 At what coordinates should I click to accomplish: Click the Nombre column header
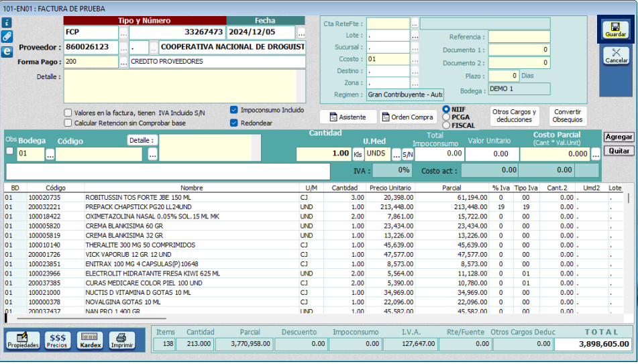(192, 188)
